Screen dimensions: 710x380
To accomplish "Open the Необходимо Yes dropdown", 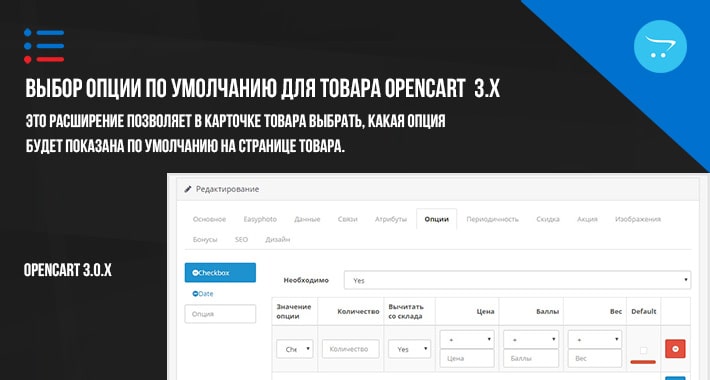I will click(518, 280).
